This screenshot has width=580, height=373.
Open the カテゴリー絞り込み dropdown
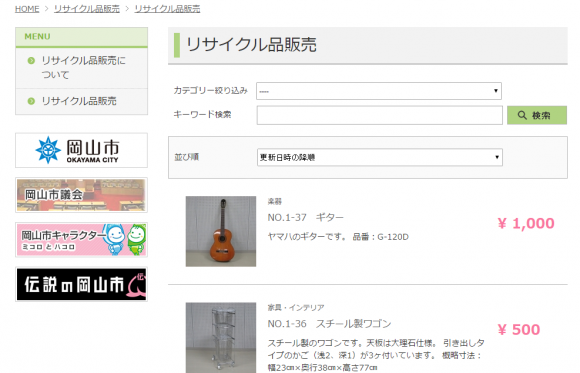379,91
